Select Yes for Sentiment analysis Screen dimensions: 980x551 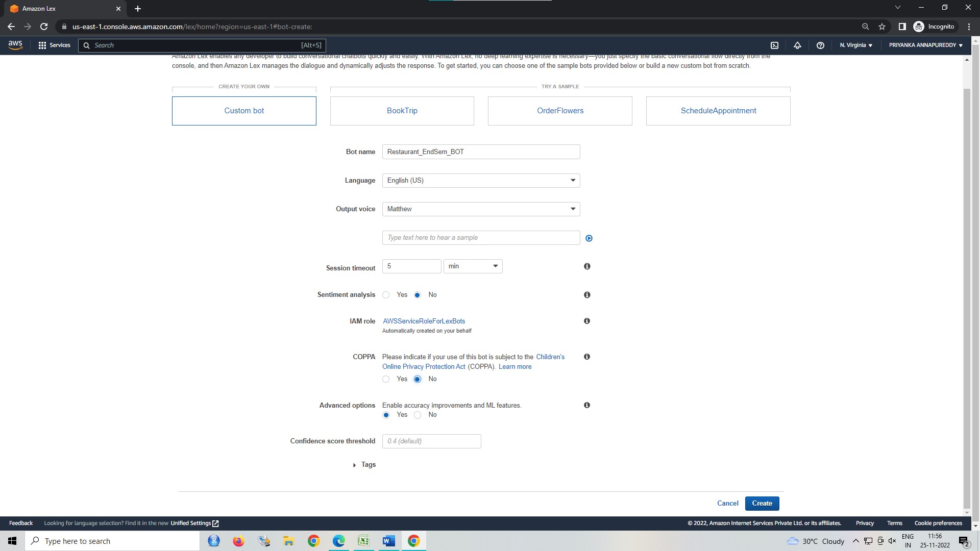[386, 295]
